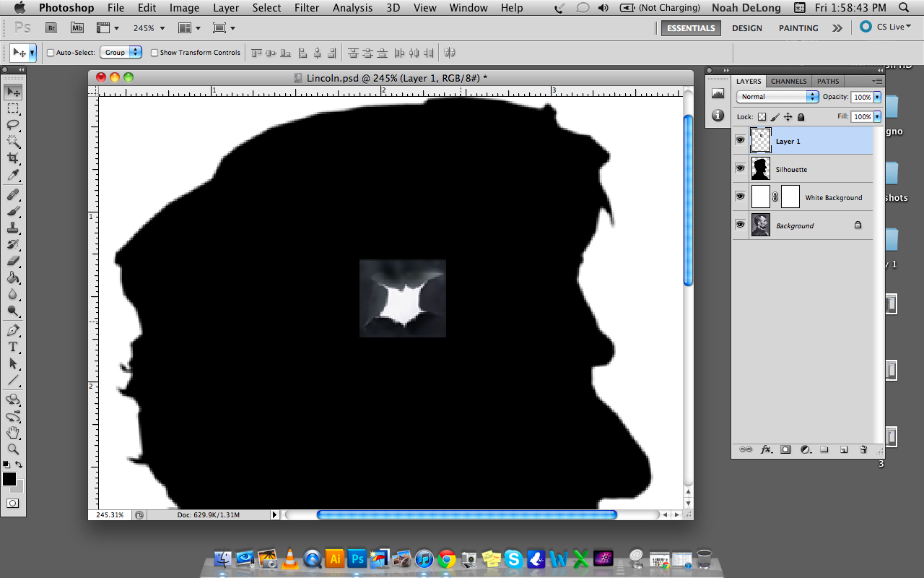Select the Zoom tool
This screenshot has width=924, height=578.
coord(13,449)
